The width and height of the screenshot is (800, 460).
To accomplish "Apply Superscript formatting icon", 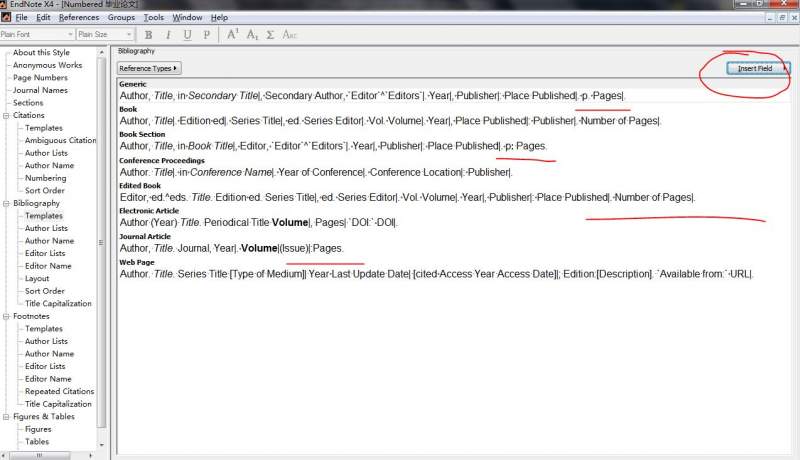I will point(233,34).
